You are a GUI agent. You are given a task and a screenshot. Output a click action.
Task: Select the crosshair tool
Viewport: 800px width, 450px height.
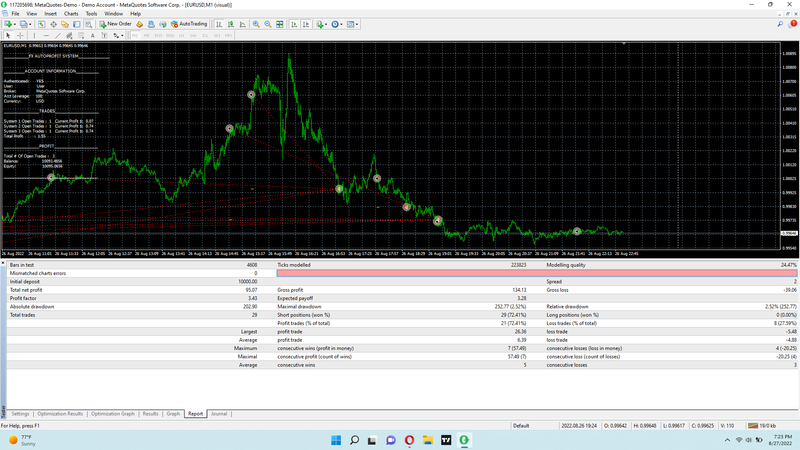pos(21,35)
